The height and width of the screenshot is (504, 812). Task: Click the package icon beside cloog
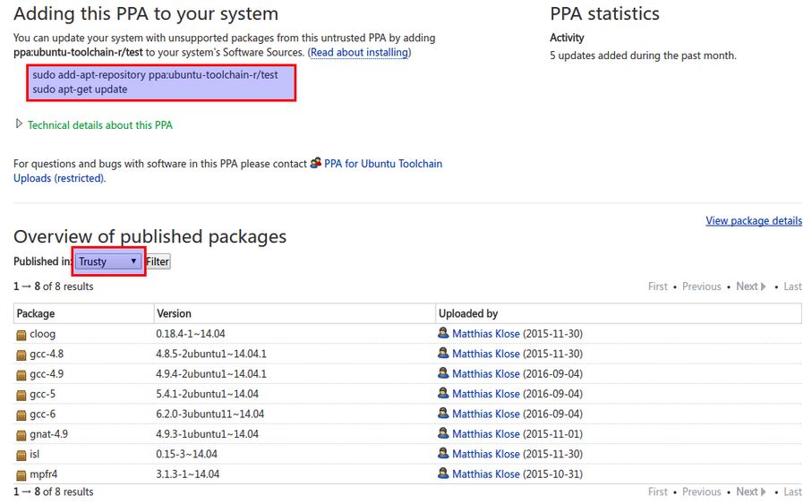point(21,335)
